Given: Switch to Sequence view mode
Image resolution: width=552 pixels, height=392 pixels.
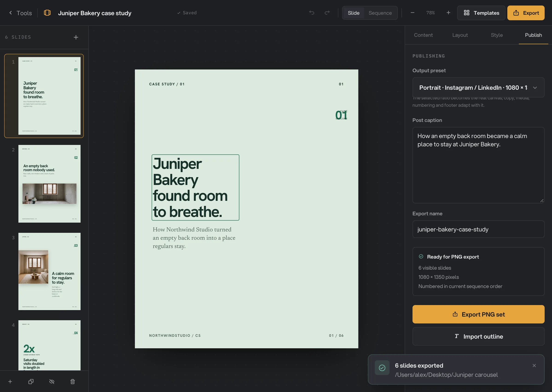Looking at the screenshot, I should [x=380, y=13].
